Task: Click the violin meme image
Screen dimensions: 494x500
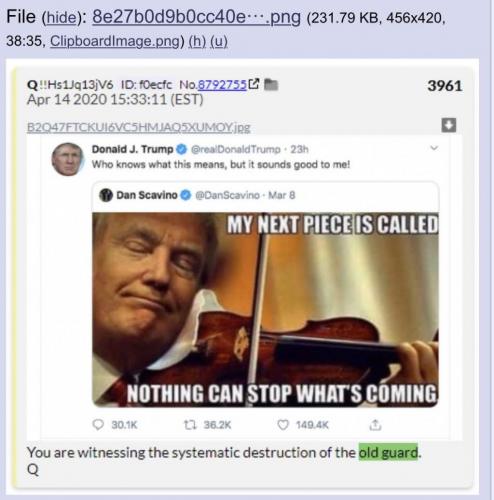Action: pyautogui.click(x=265, y=310)
